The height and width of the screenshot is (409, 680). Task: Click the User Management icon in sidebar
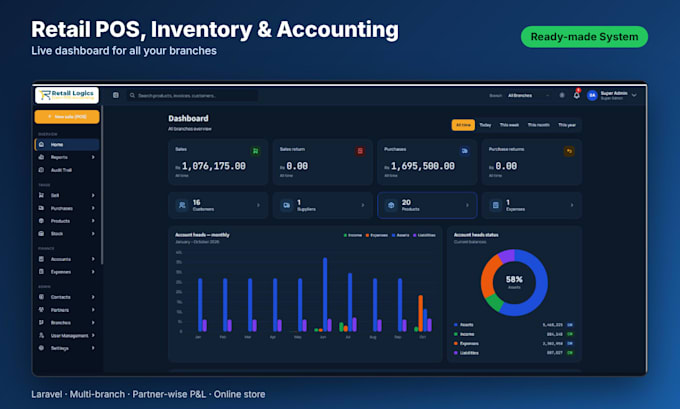click(42, 335)
